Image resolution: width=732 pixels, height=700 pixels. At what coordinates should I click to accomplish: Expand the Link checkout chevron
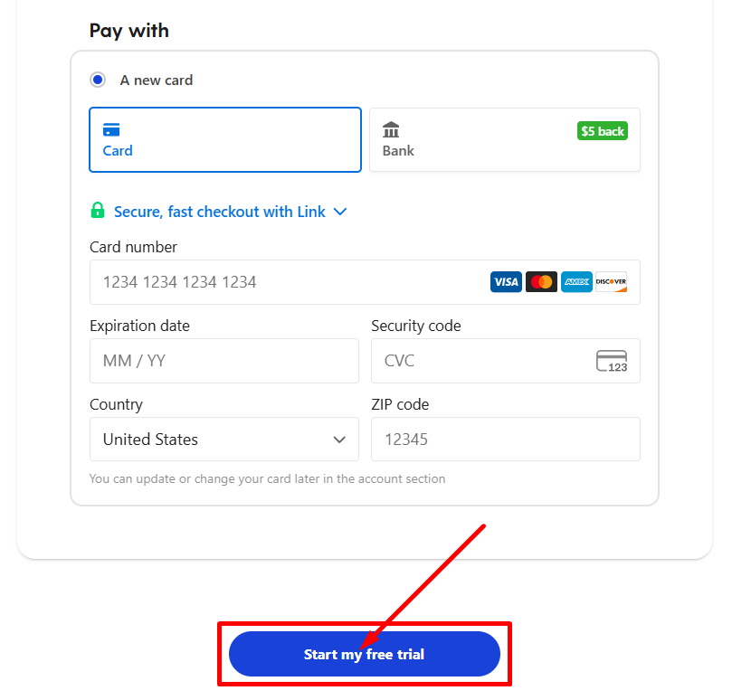tap(340, 212)
